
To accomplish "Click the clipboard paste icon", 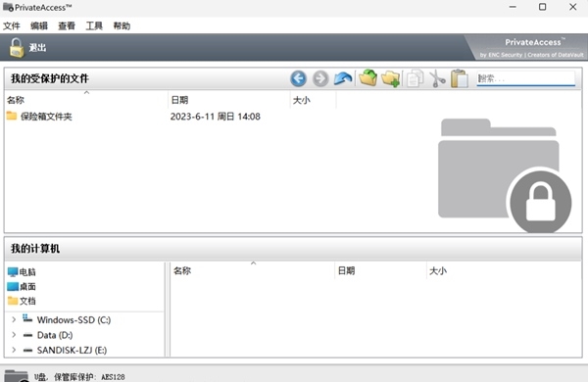I will [x=460, y=78].
